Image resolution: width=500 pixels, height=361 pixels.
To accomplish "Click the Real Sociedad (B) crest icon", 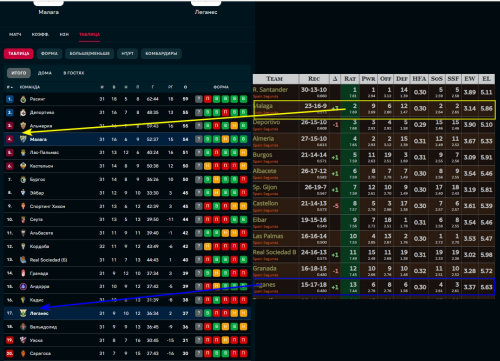I will point(23,260).
